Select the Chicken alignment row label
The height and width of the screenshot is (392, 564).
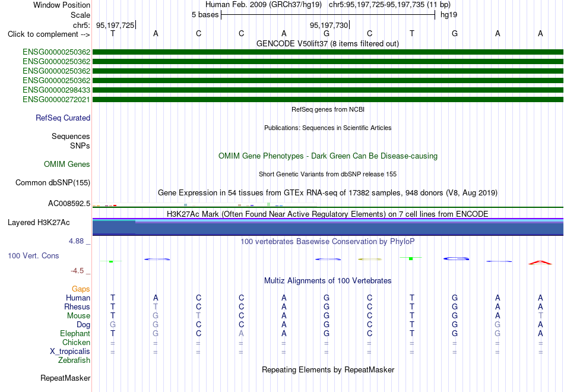(x=76, y=342)
